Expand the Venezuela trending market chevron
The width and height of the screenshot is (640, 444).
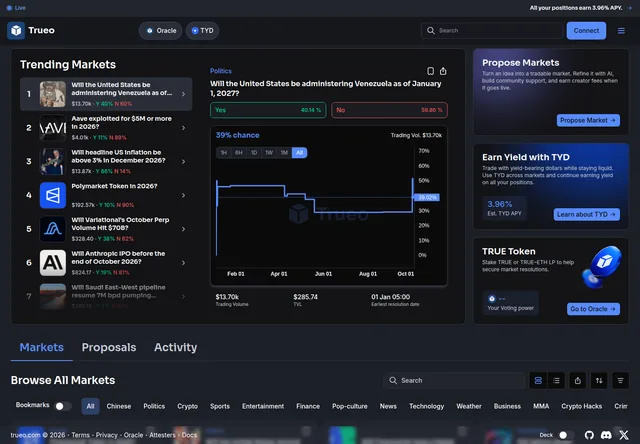[183, 94]
